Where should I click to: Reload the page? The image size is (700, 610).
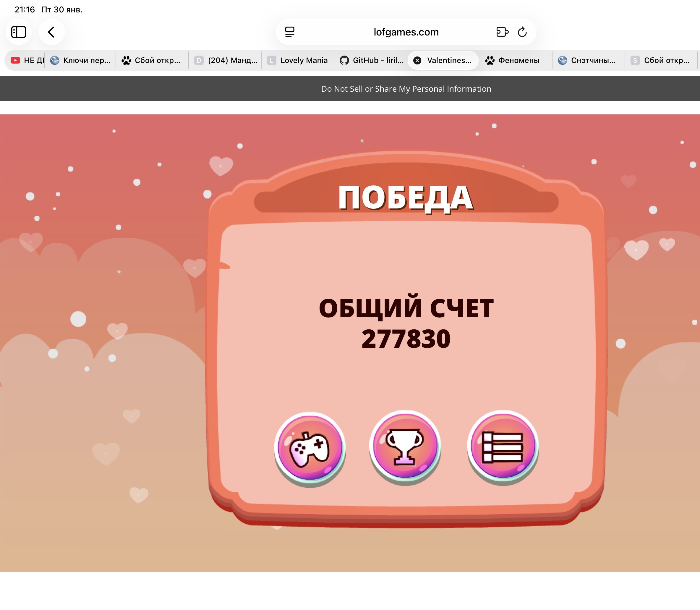pyautogui.click(x=522, y=32)
